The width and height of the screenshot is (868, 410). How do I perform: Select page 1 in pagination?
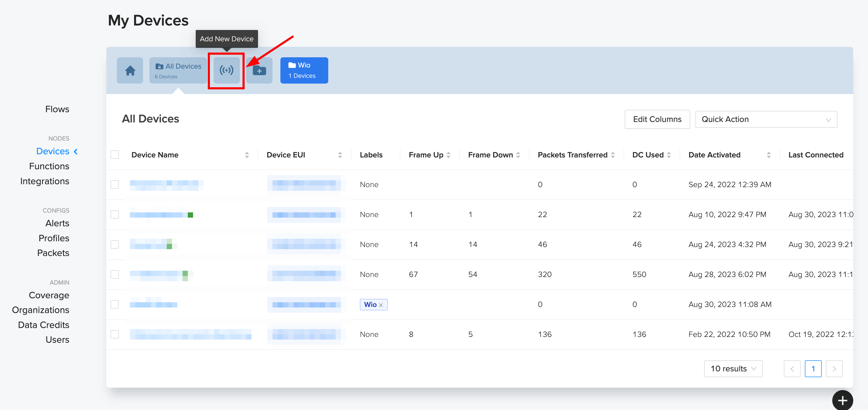pyautogui.click(x=813, y=368)
